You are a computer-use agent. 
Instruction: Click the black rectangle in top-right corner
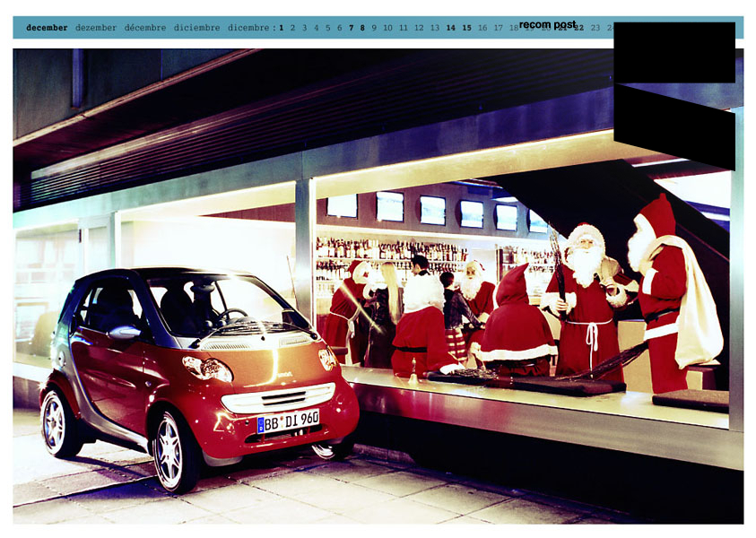pyautogui.click(x=674, y=52)
